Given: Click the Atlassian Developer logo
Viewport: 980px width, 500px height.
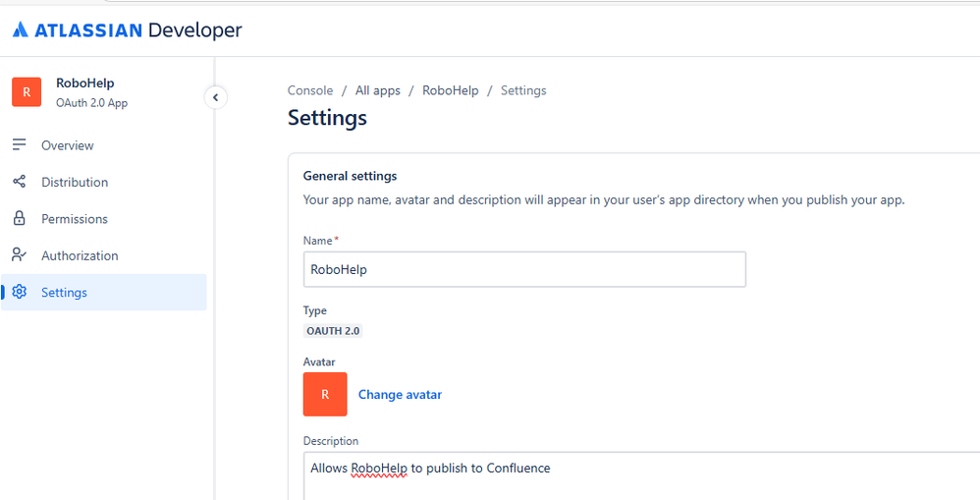Looking at the screenshot, I should [127, 30].
